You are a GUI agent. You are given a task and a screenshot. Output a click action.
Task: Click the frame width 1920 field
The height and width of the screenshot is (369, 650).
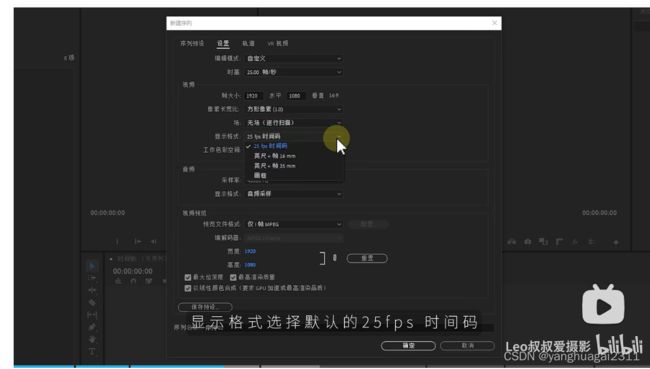click(x=253, y=96)
